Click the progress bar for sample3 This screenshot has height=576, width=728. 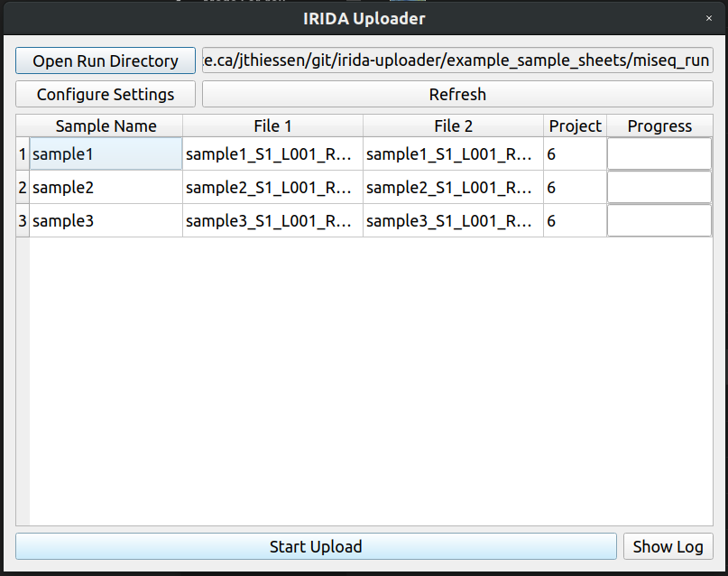point(659,220)
